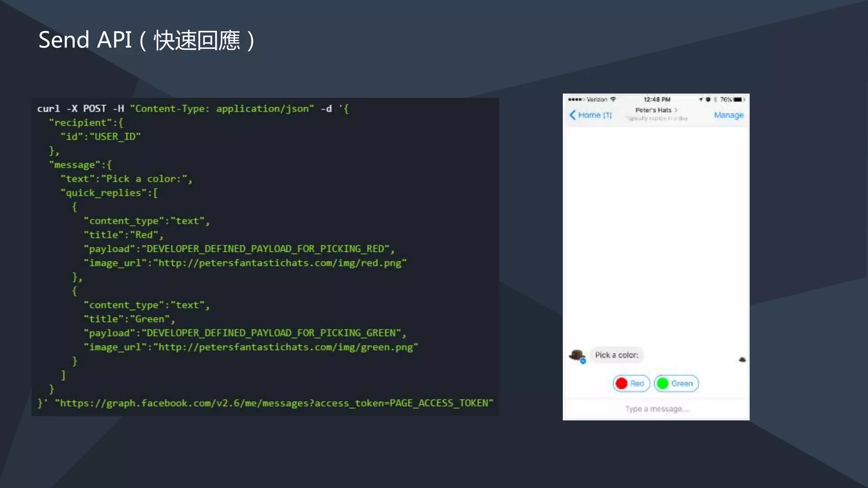Tap the small hat read-receipt icon
868x488 pixels.
(x=742, y=359)
